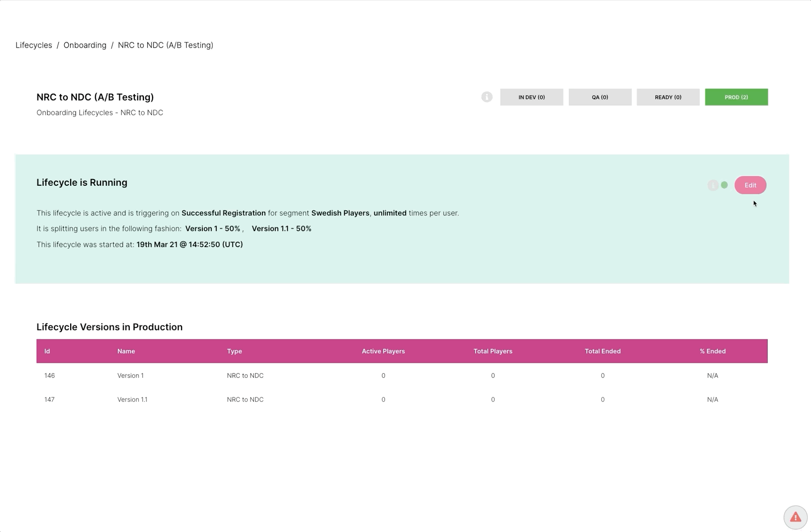Click the Total Ended column header
Viewport: 811px width, 532px height.
(602, 351)
